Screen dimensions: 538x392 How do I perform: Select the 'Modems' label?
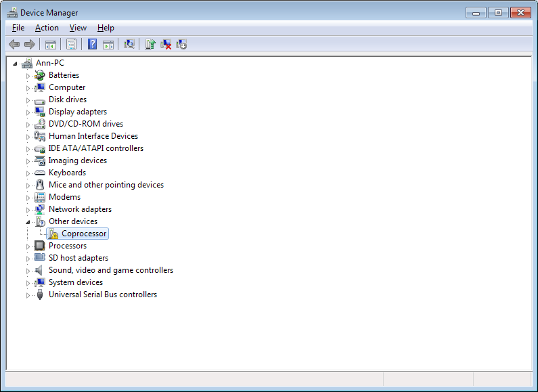point(64,197)
